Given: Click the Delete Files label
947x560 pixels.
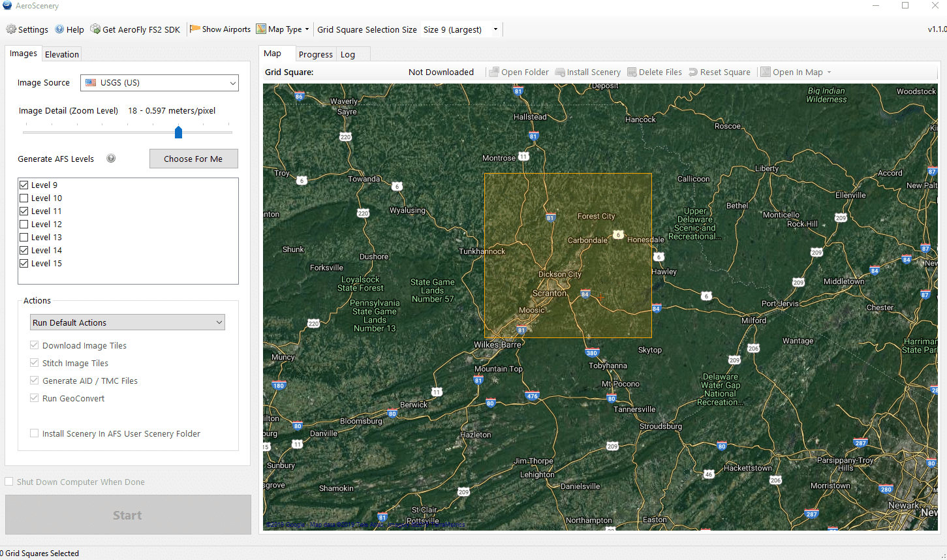Looking at the screenshot, I should [x=660, y=72].
